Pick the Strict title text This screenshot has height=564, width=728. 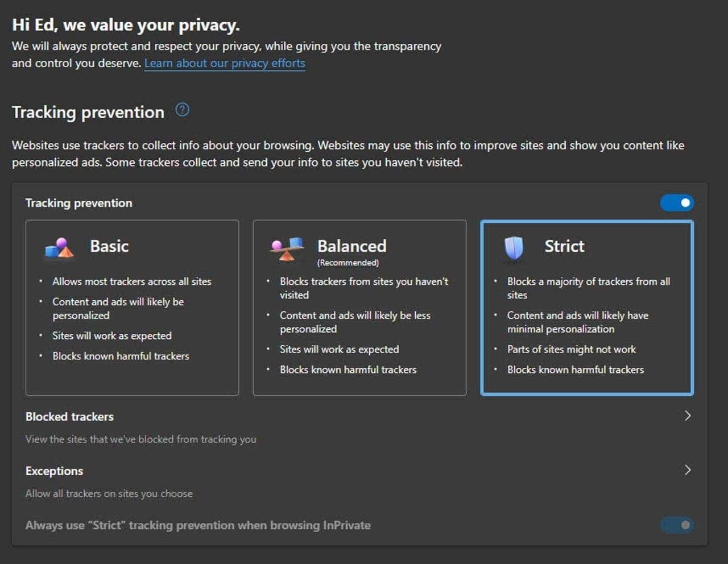pyautogui.click(x=564, y=246)
